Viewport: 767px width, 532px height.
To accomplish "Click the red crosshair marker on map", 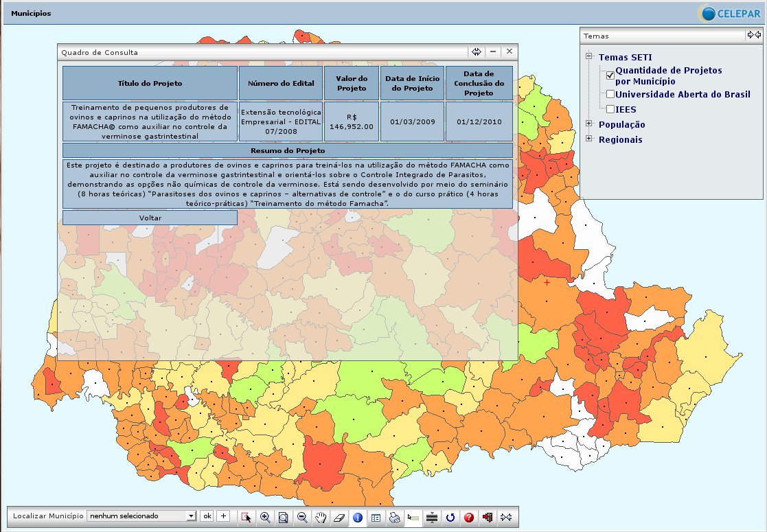I will (547, 282).
